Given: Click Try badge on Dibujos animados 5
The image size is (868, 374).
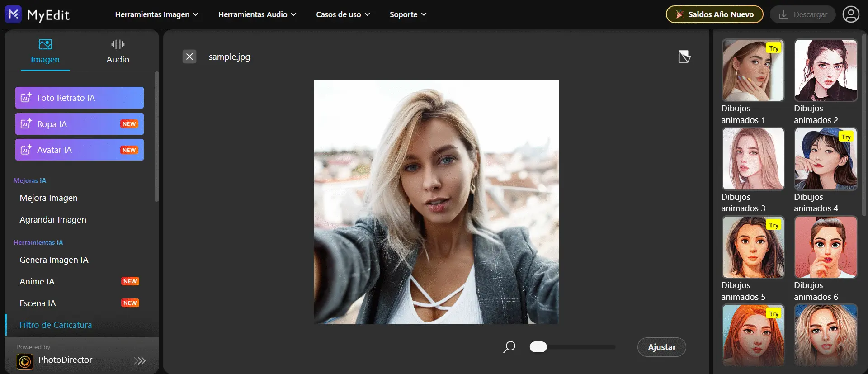Looking at the screenshot, I should 774,225.
